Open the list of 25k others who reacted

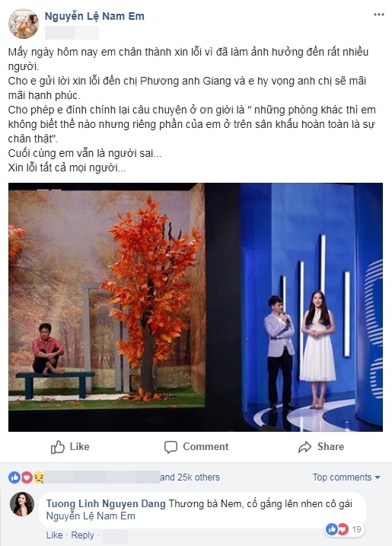point(190,477)
